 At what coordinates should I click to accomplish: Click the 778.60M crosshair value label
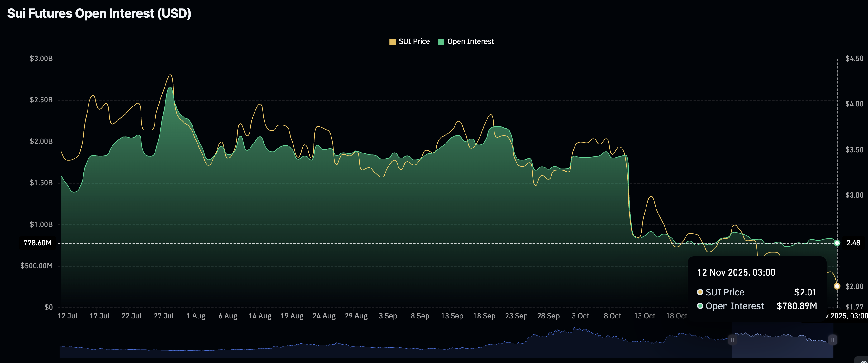(x=37, y=243)
